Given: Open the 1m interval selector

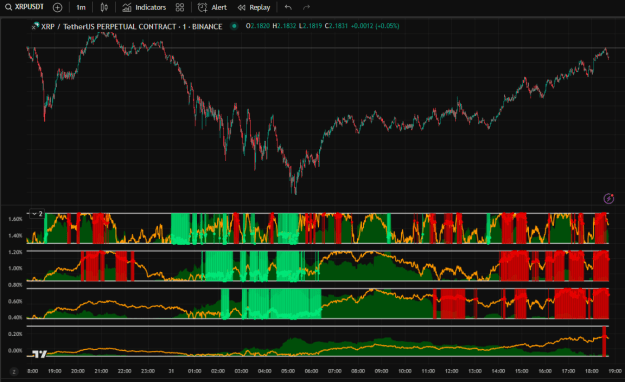Looking at the screenshot, I should pyautogui.click(x=81, y=7).
